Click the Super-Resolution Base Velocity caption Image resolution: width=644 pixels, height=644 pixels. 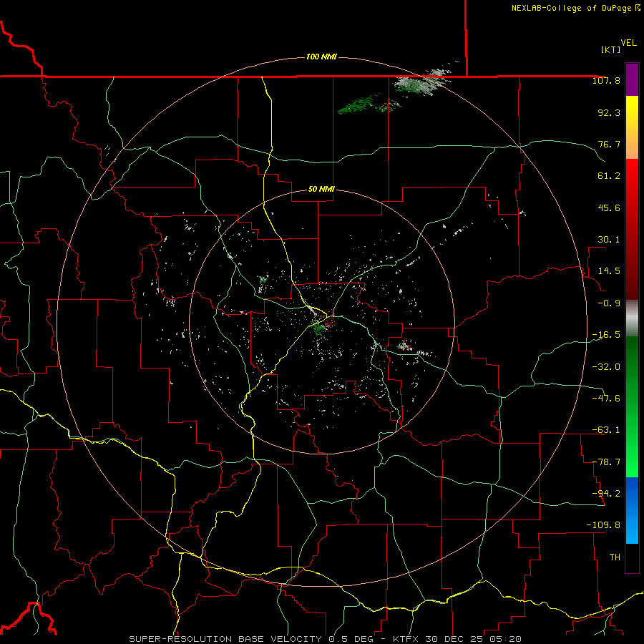coord(326,639)
